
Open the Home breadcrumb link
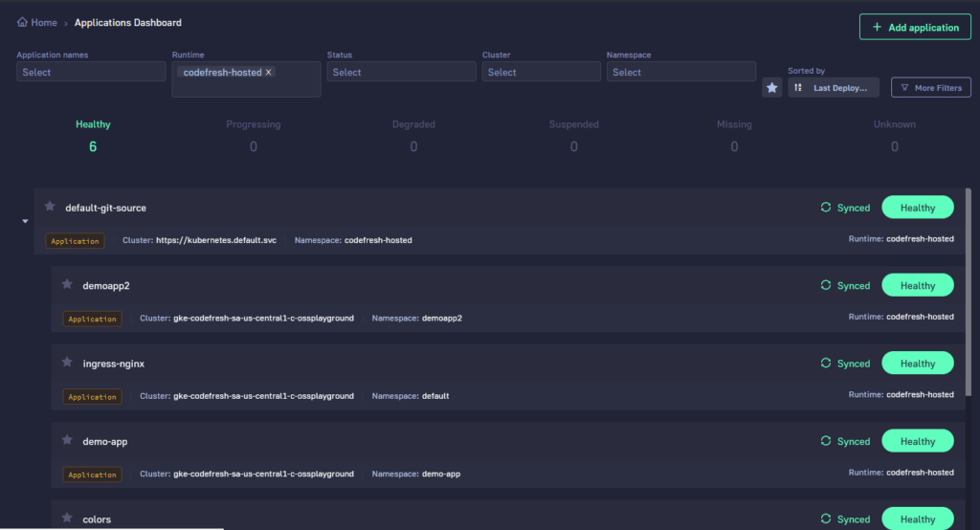click(x=44, y=23)
